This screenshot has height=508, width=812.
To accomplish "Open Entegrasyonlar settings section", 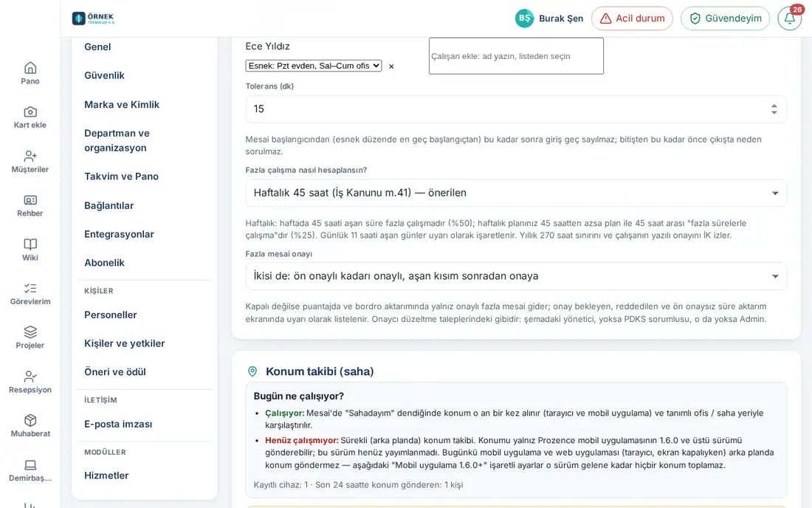I will [x=119, y=234].
